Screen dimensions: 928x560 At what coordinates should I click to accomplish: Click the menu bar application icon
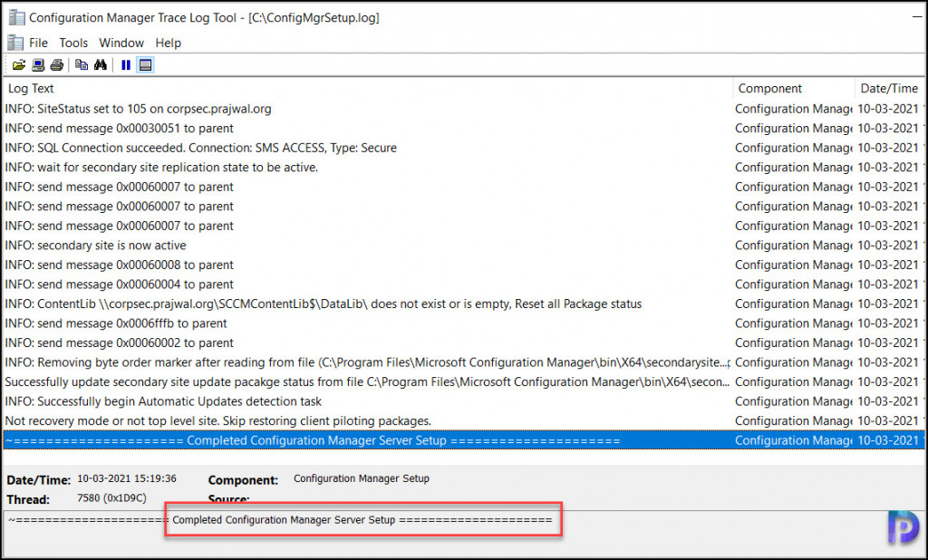(14, 43)
